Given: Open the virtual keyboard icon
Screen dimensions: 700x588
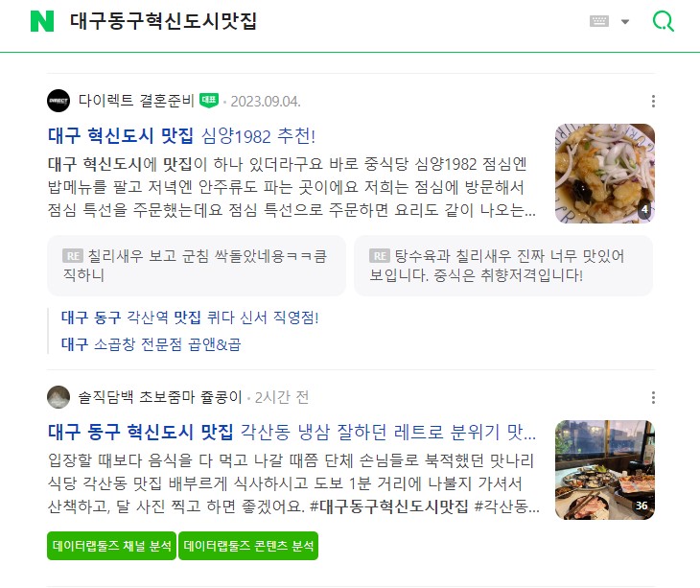Looking at the screenshot, I should [x=599, y=21].
